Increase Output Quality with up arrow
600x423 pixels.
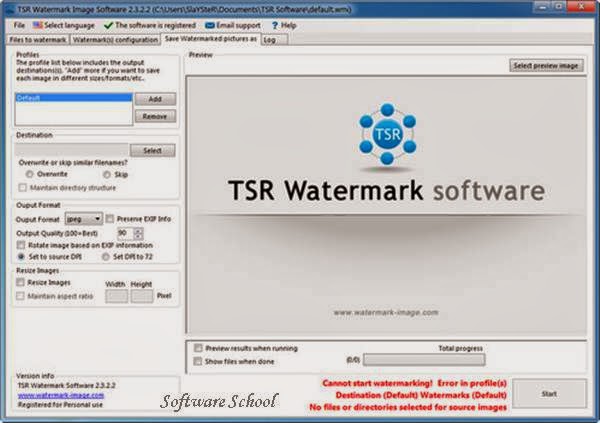(x=139, y=230)
